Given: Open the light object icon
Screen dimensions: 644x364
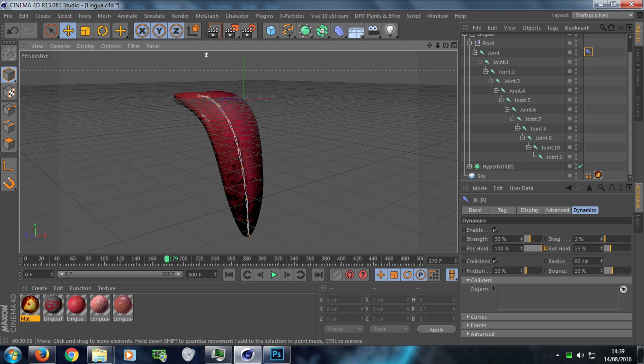Looking at the screenshot, I should [390, 31].
